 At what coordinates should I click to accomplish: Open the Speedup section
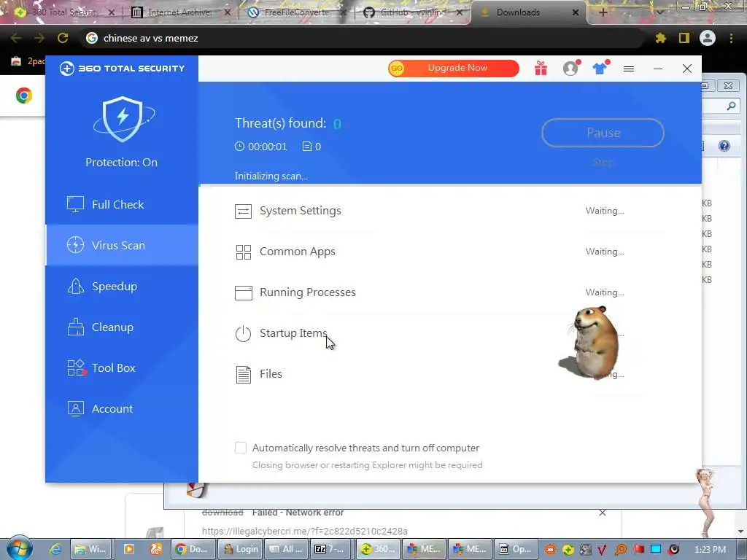tap(122, 286)
